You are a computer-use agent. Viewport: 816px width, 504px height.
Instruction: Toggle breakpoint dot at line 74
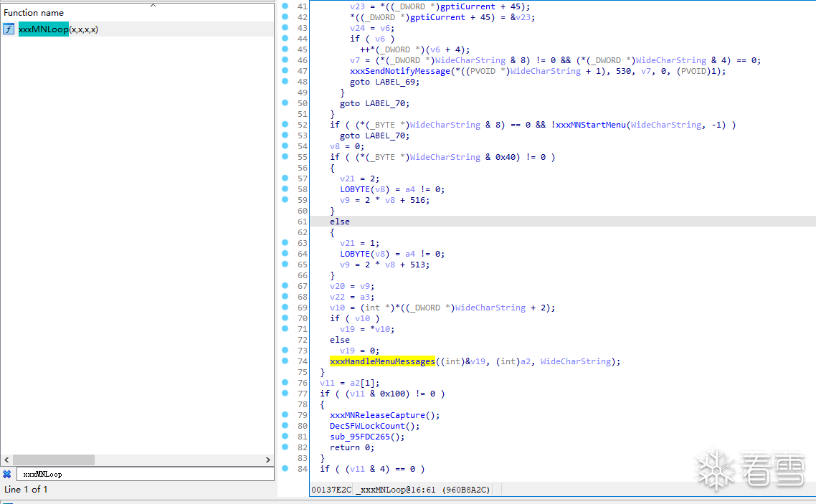[x=285, y=361]
